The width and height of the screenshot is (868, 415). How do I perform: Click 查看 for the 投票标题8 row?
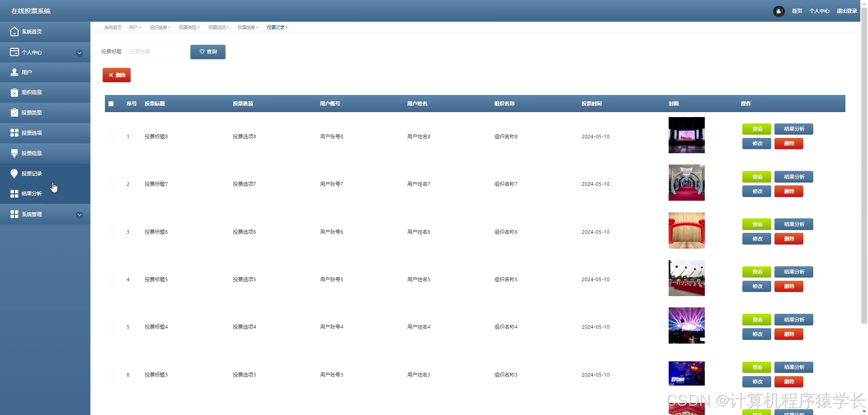click(757, 129)
